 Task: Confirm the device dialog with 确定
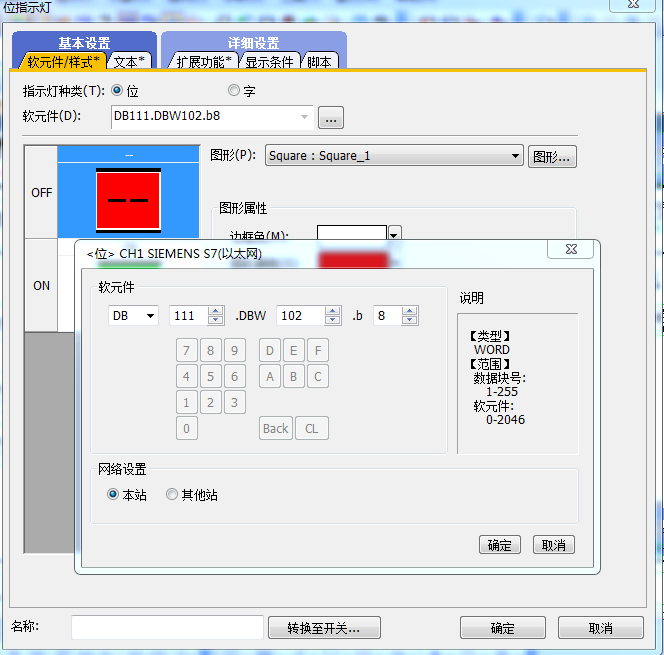click(x=500, y=544)
